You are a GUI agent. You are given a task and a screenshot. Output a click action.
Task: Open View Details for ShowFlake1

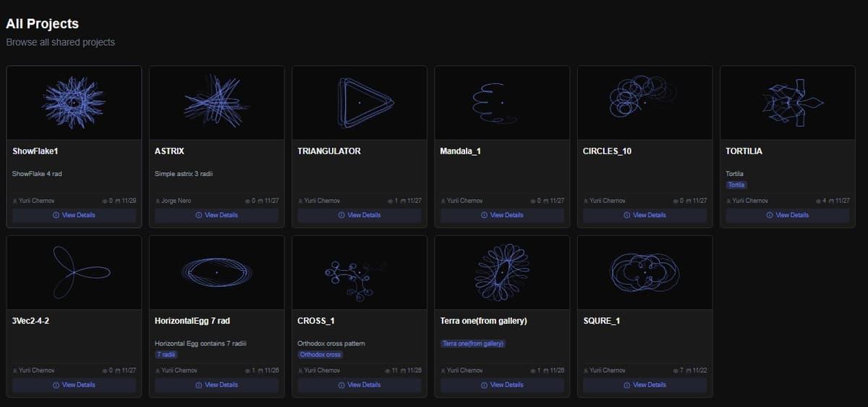pos(74,215)
